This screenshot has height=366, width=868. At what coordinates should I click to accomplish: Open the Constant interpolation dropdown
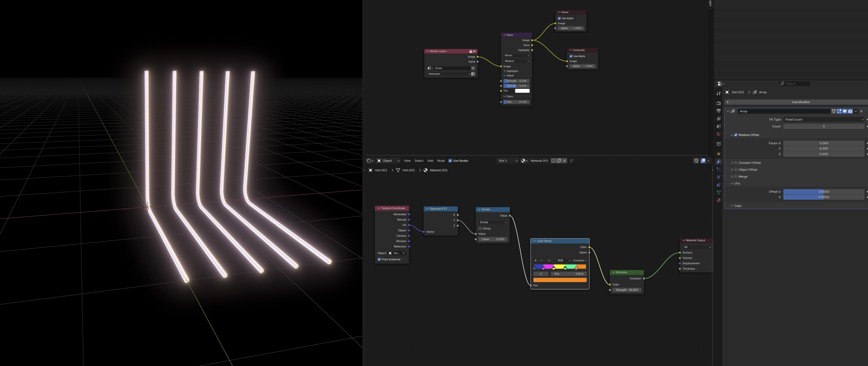click(x=579, y=260)
